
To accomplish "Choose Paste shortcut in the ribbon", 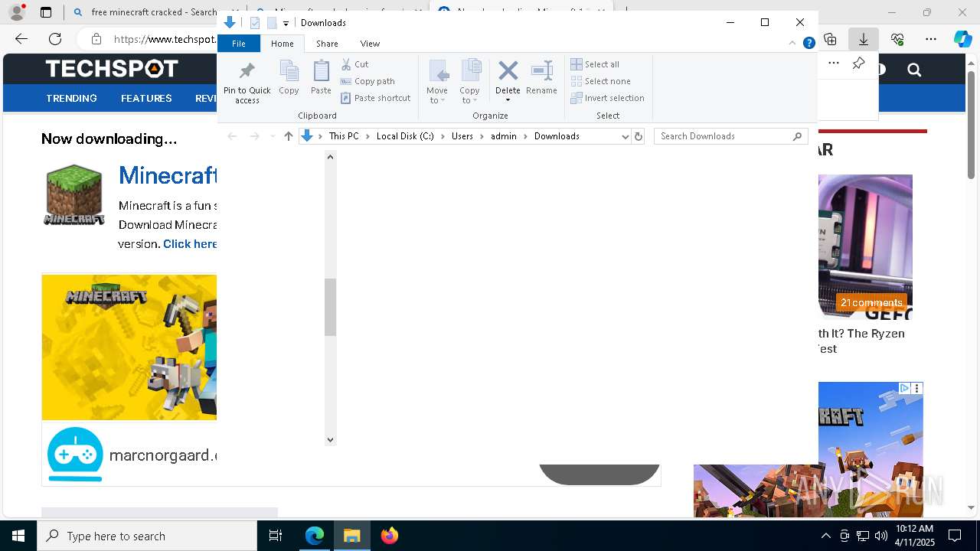I will coord(376,98).
